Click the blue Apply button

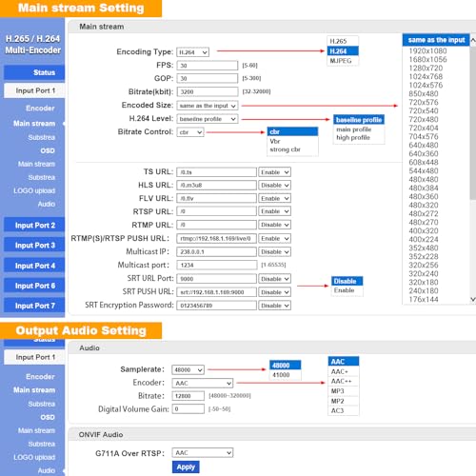tap(186, 467)
